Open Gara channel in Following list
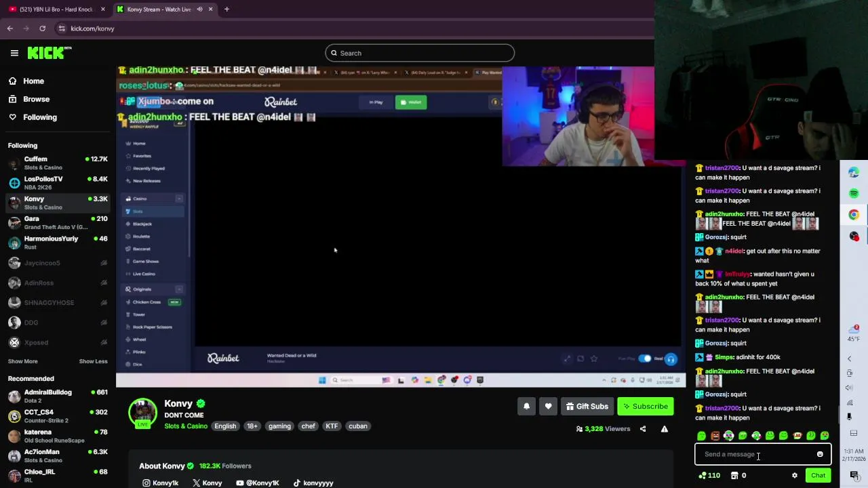This screenshot has width=868, height=488. pyautogui.click(x=58, y=222)
